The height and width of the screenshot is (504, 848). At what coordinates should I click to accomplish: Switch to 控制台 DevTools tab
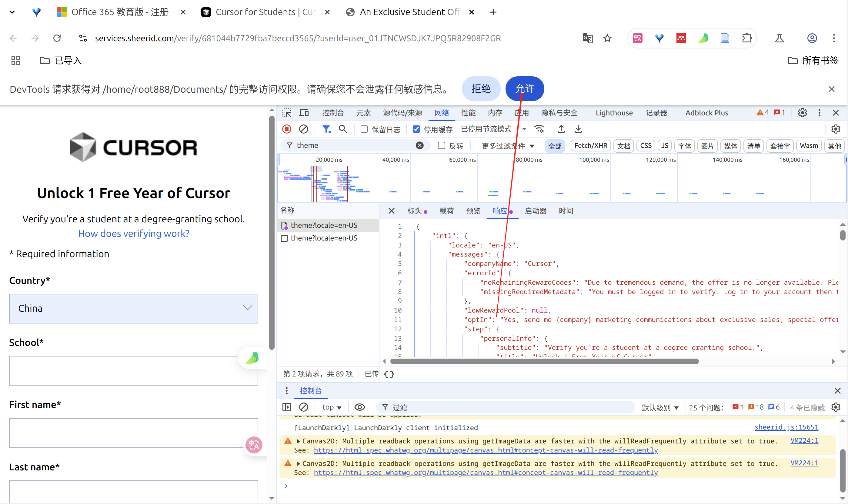[x=333, y=113]
